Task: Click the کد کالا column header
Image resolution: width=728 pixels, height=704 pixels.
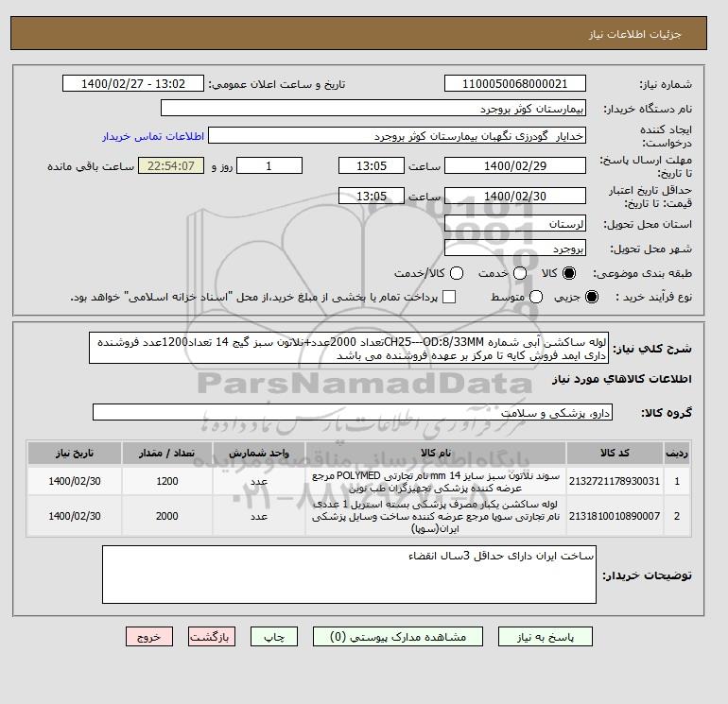Action: pos(615,453)
